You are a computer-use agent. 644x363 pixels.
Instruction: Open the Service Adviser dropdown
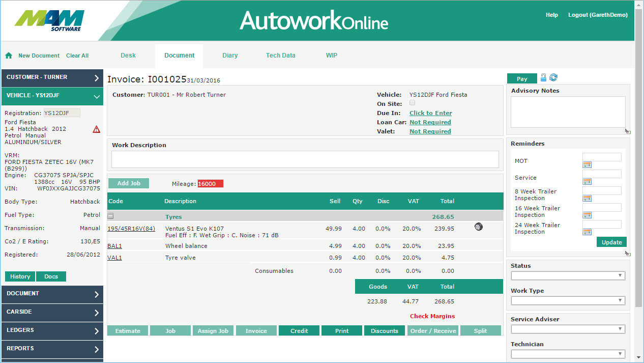click(568, 329)
